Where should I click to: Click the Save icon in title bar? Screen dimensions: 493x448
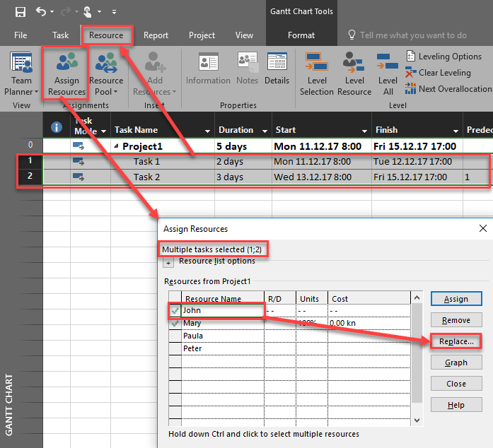point(20,12)
